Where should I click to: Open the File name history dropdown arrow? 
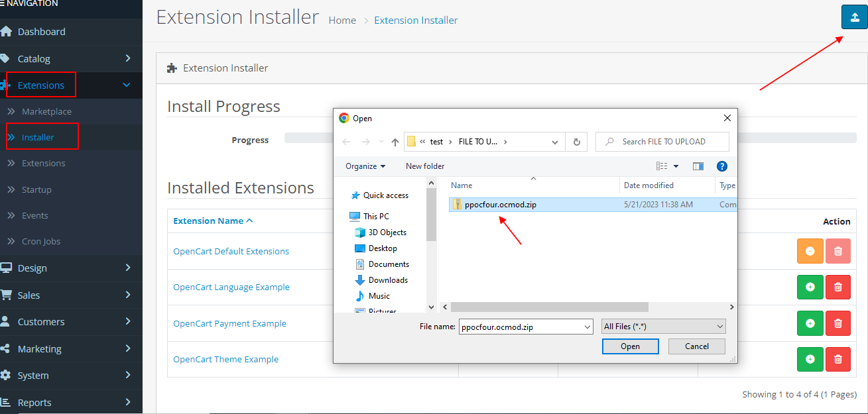pos(587,327)
